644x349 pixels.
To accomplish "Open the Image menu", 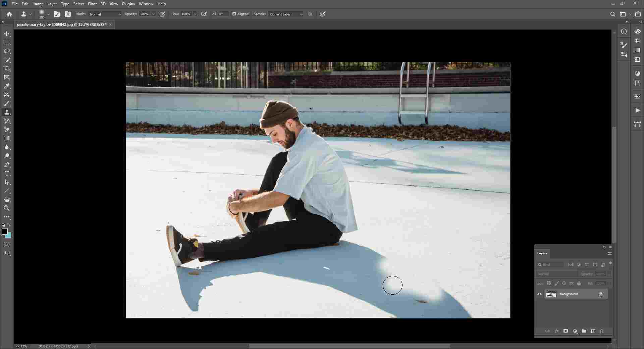I will point(38,4).
